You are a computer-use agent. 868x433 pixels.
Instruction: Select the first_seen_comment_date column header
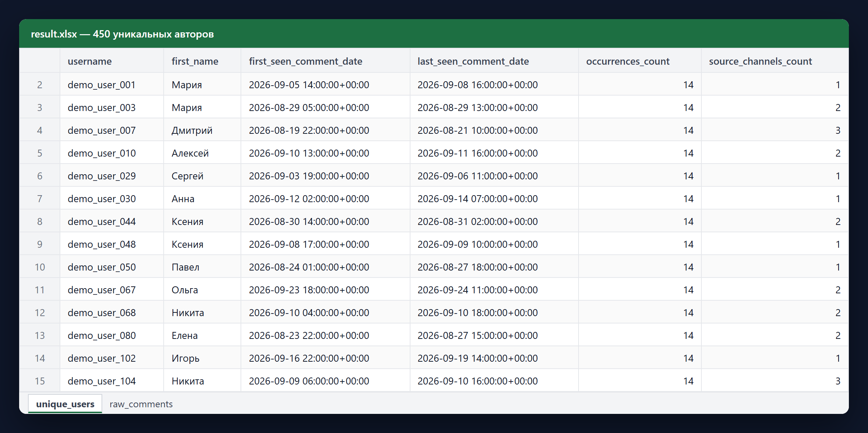tap(325, 61)
